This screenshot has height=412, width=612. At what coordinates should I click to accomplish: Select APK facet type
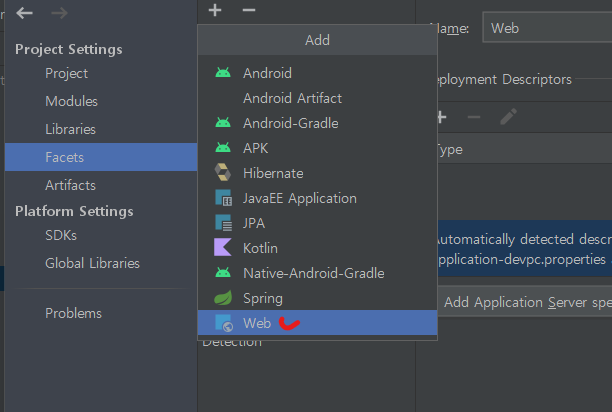pos(317,148)
